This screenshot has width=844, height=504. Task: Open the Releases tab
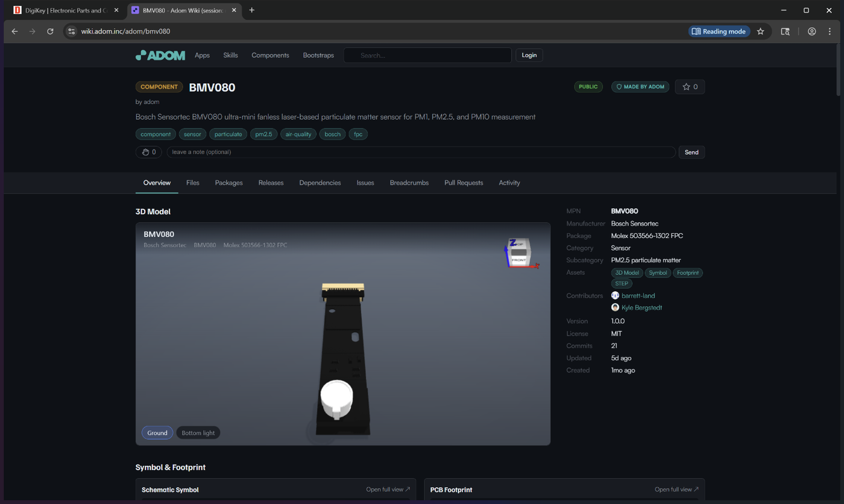click(x=271, y=183)
